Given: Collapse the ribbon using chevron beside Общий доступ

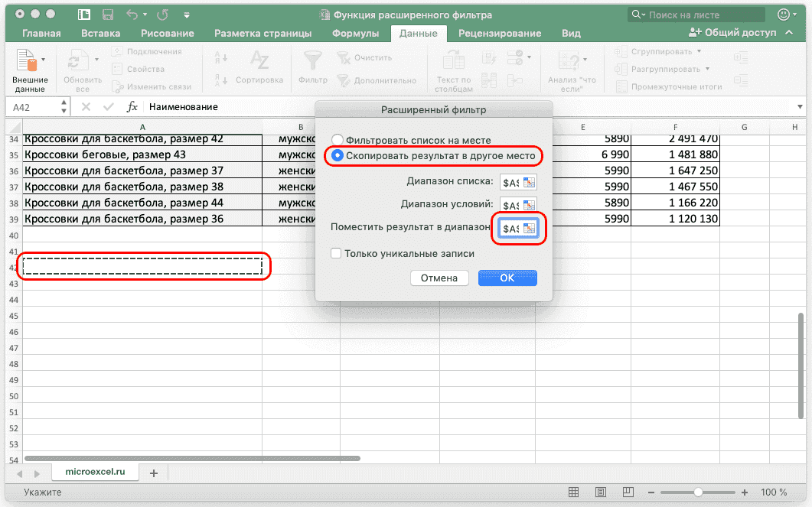Looking at the screenshot, I should [793, 33].
